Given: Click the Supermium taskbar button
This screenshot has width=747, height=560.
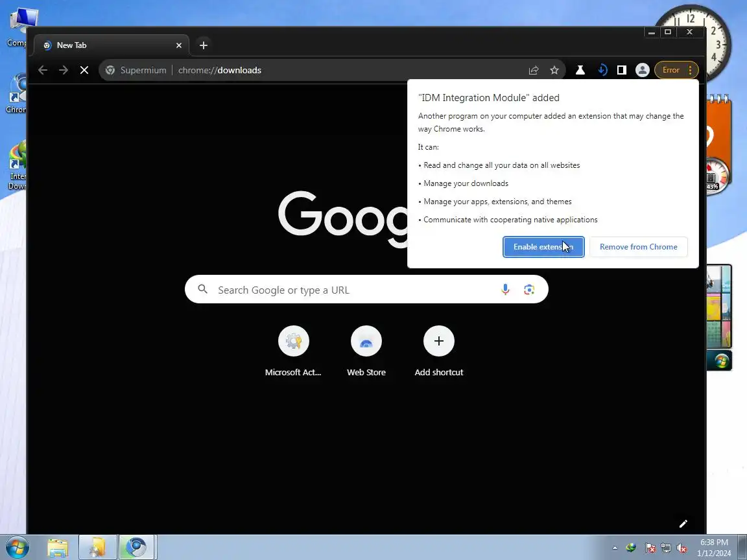Looking at the screenshot, I should pyautogui.click(x=136, y=548).
